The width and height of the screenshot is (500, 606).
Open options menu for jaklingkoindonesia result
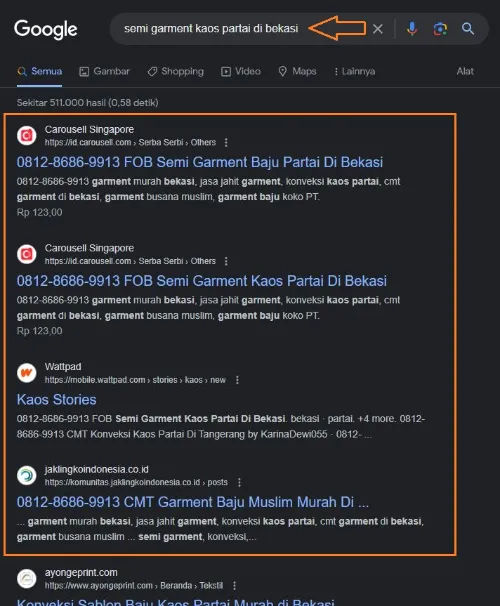[239, 482]
